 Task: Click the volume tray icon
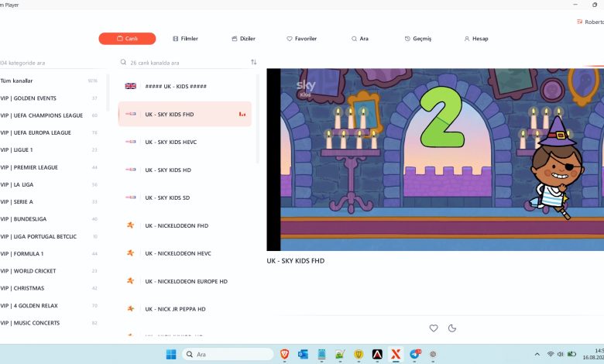(561, 354)
